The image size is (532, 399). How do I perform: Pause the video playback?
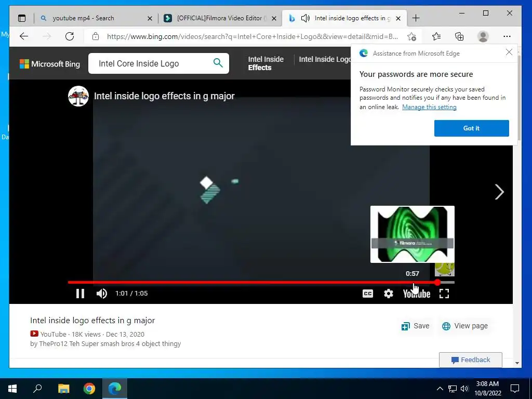tap(80, 294)
